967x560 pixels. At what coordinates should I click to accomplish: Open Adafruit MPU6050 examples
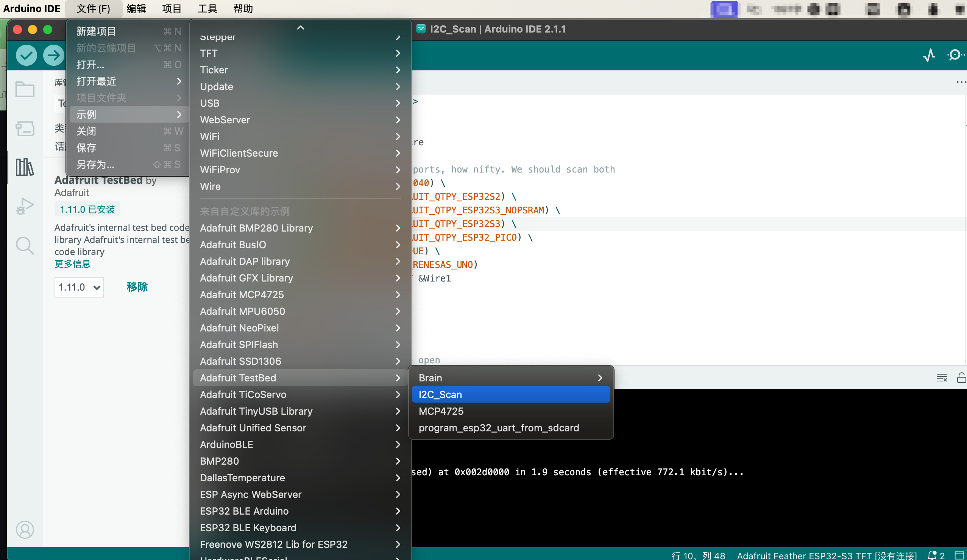(x=301, y=311)
